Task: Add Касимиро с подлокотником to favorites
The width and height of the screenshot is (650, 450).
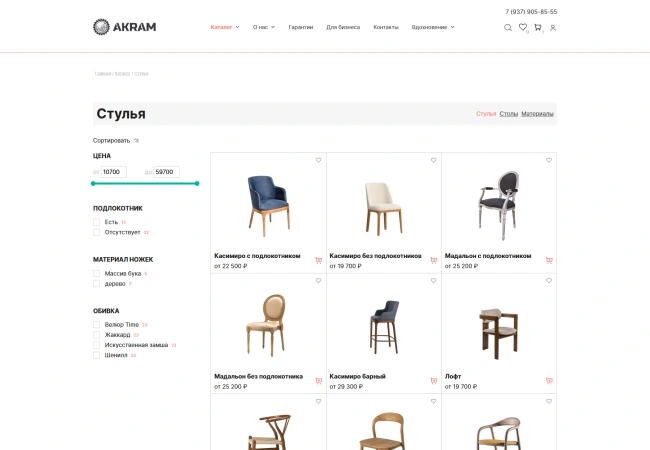Action: 318,160
